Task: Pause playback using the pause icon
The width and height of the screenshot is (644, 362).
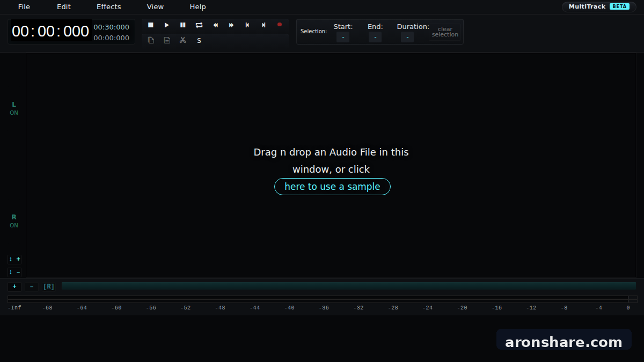Action: point(183,25)
